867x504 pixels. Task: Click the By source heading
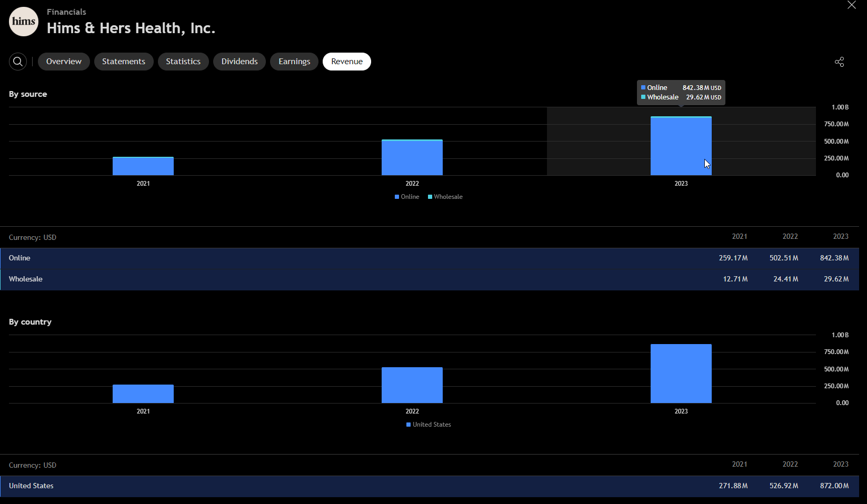point(28,94)
